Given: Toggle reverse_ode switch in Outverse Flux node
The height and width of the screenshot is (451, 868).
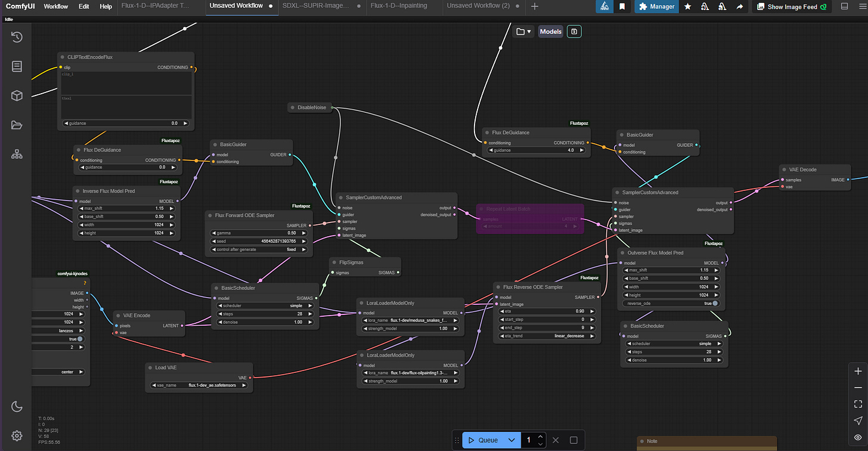Looking at the screenshot, I should (x=715, y=303).
